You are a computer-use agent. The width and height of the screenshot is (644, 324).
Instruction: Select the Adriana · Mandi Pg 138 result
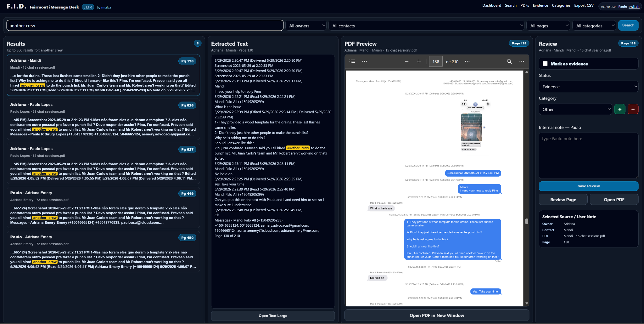[103, 75]
